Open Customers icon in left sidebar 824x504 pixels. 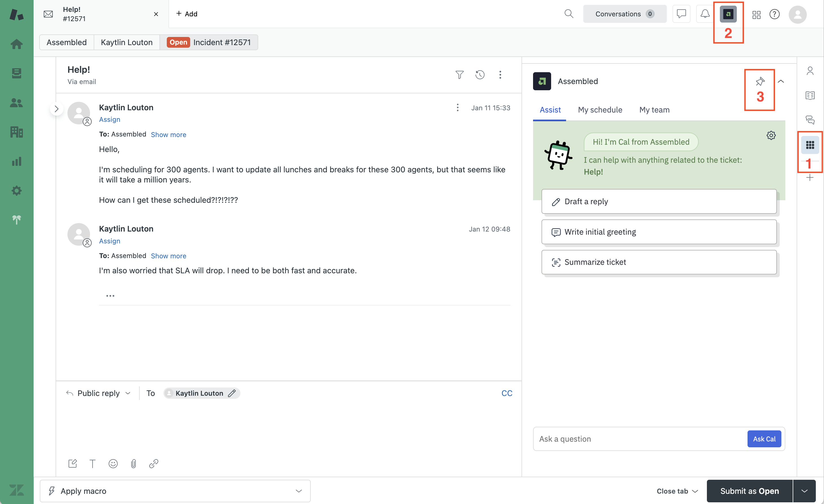[16, 103]
